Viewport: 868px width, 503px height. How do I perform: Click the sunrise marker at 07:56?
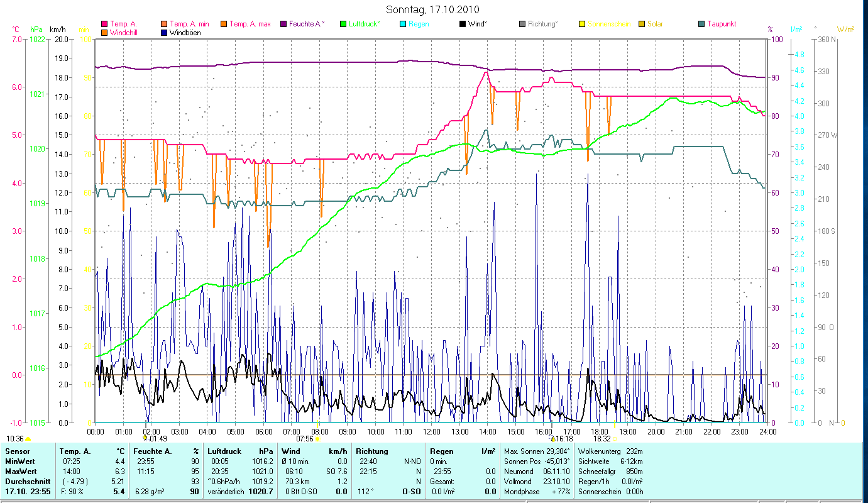point(317,439)
